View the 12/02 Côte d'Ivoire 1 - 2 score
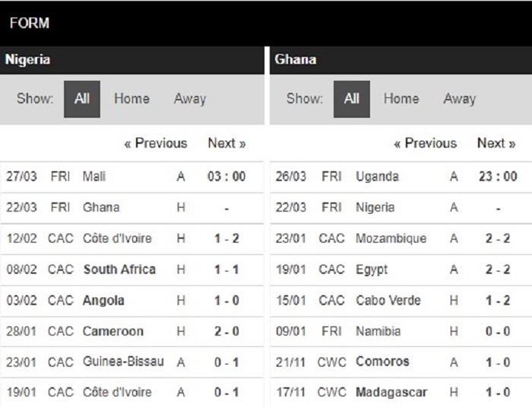 (x=226, y=239)
